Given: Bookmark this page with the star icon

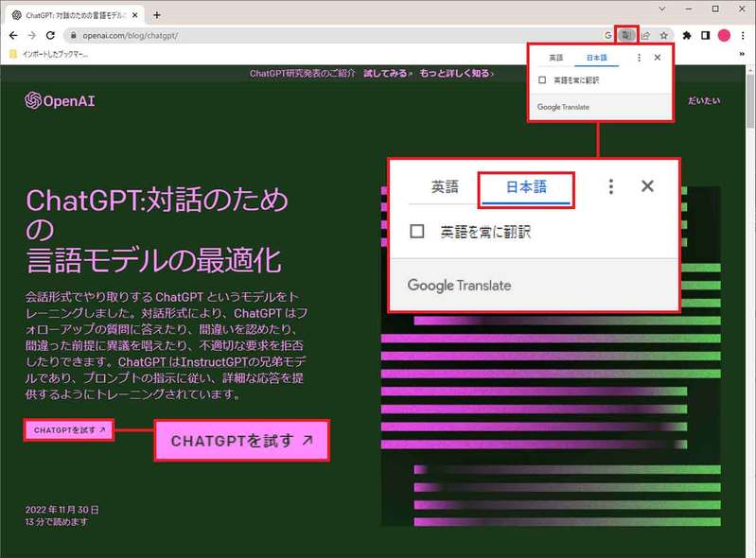Looking at the screenshot, I should tap(664, 35).
